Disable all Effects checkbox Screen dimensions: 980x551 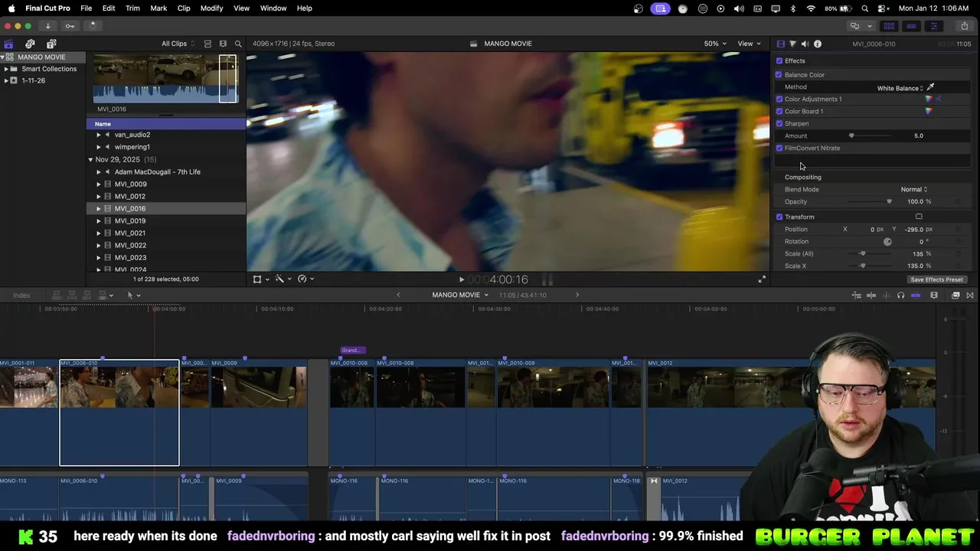point(779,60)
